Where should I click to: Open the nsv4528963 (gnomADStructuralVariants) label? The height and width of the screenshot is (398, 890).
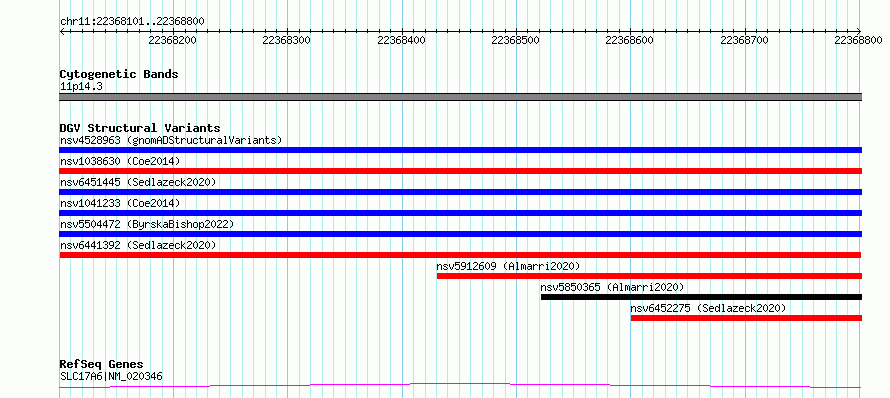coord(171,140)
